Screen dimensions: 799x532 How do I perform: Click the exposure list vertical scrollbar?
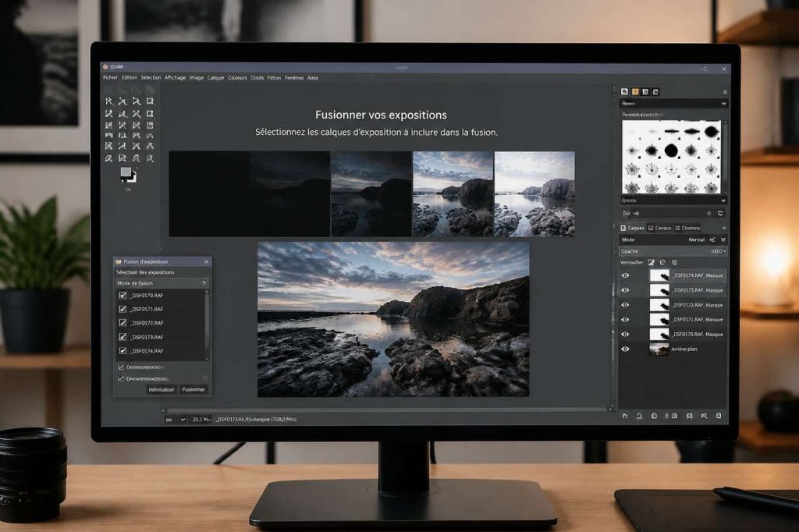(x=206, y=324)
